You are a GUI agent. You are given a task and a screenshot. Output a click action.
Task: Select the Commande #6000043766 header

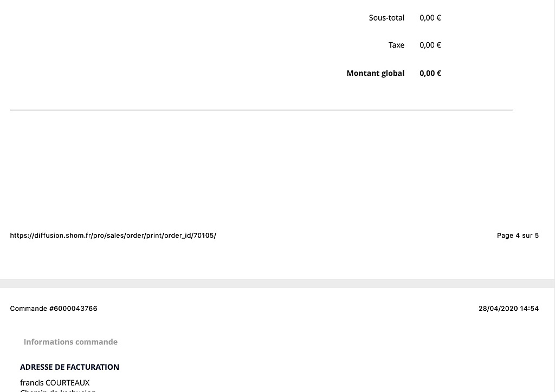pos(54,309)
